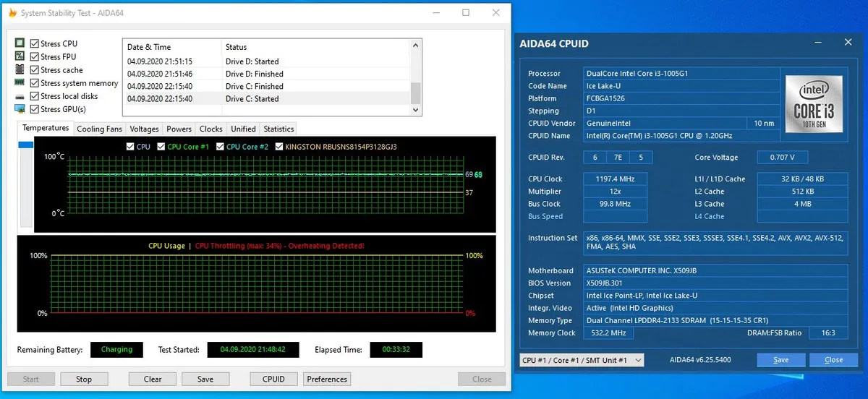Screen dimensions: 868x399
Task: Save the stability test results
Action: click(x=205, y=379)
